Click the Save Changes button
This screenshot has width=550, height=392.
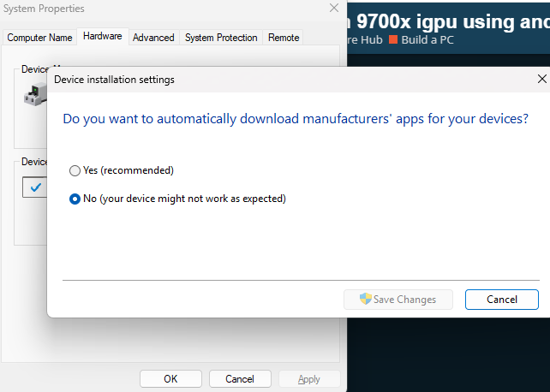pyautogui.click(x=398, y=300)
